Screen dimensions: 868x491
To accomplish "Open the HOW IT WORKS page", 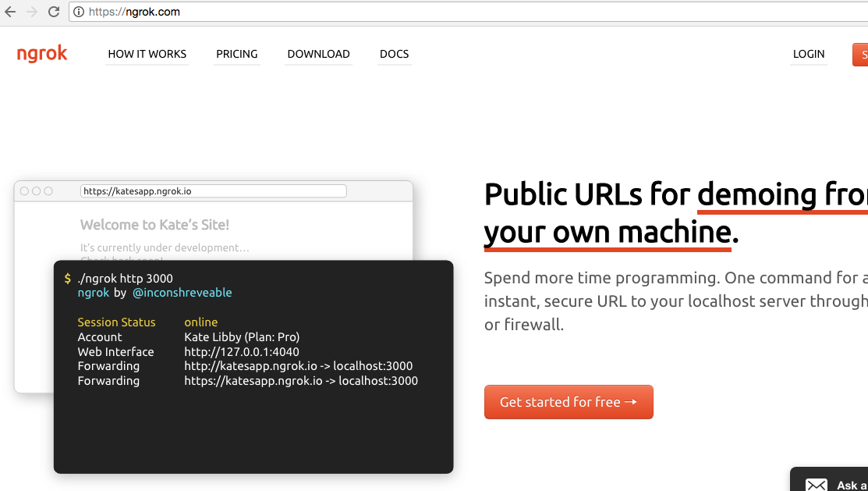I will [x=147, y=54].
